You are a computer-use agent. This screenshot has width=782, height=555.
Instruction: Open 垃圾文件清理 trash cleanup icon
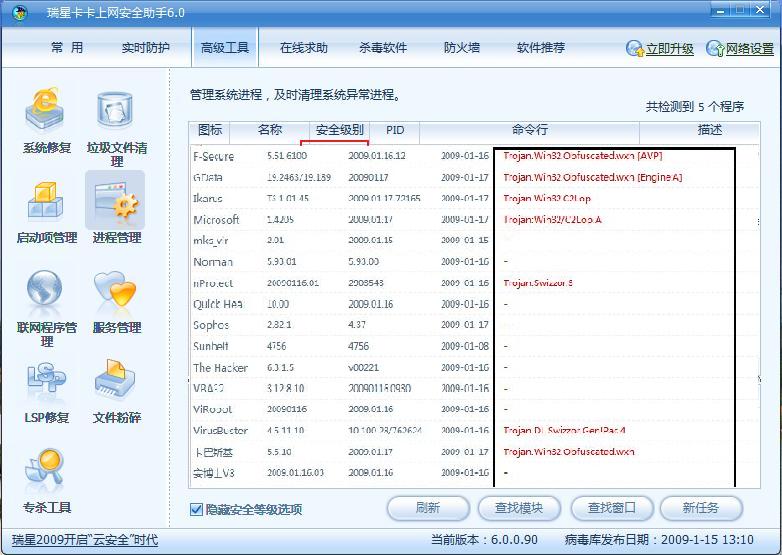click(x=115, y=110)
